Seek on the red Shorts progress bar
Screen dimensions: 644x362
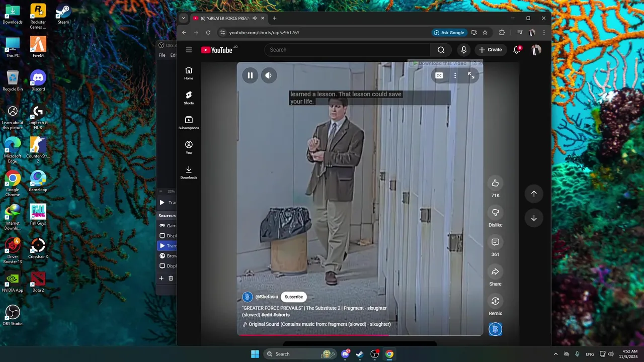[360, 334]
